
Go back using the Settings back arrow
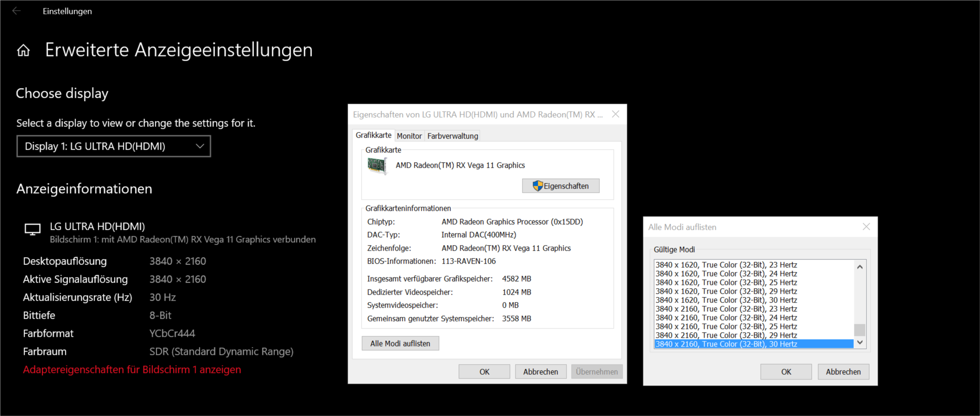pyautogui.click(x=17, y=11)
